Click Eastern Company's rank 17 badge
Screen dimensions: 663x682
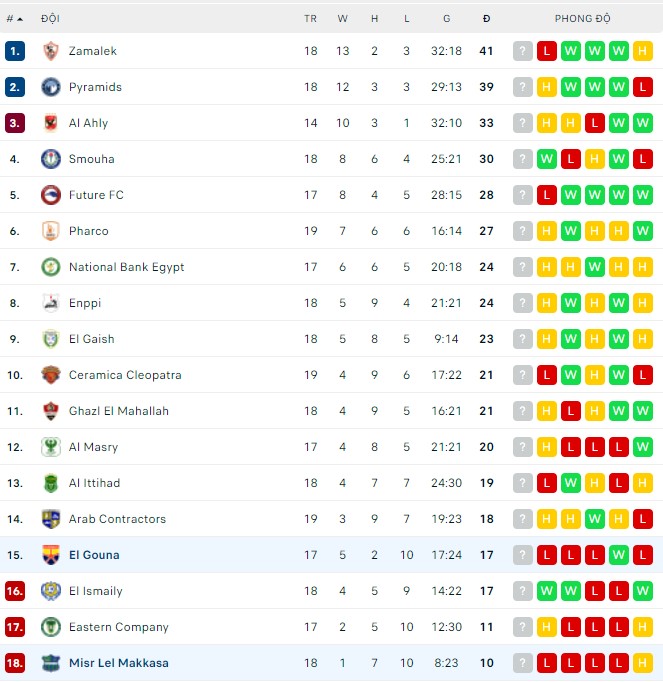pyautogui.click(x=15, y=627)
